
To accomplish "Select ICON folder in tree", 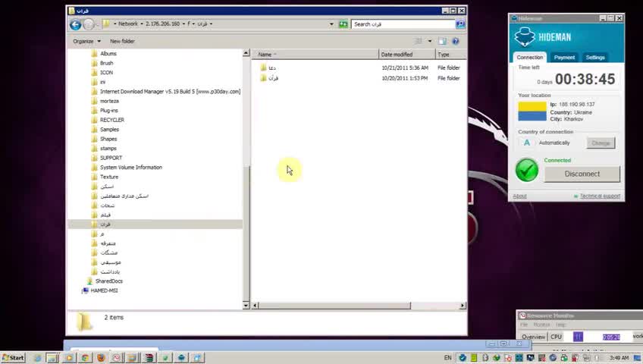I will (x=107, y=72).
